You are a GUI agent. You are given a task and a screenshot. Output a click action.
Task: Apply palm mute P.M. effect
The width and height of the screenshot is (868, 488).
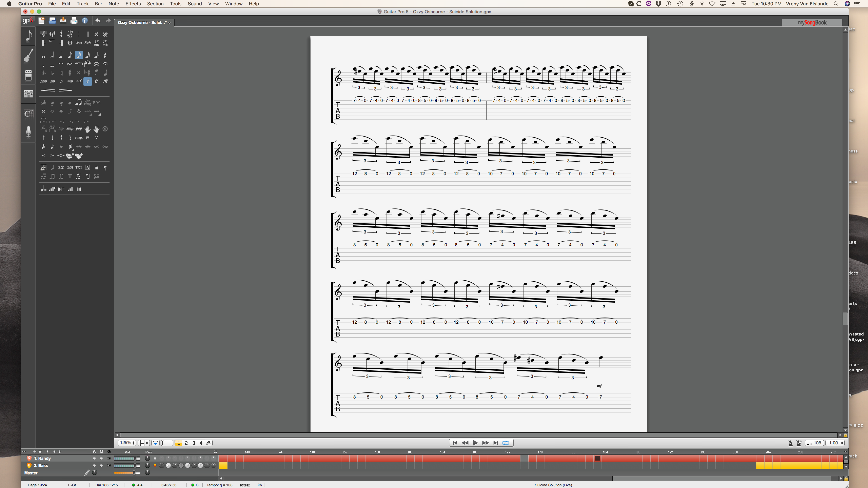point(96,103)
